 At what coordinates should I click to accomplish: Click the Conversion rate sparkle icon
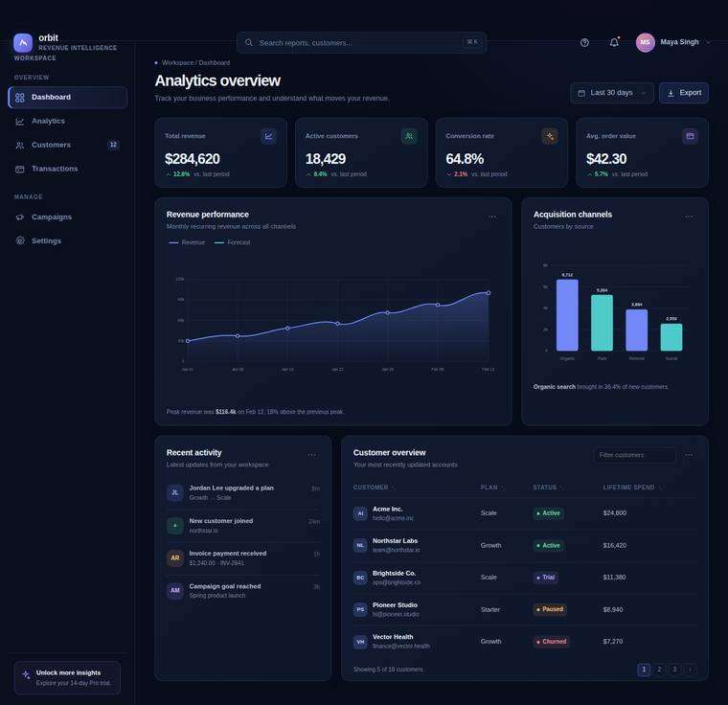[550, 136]
